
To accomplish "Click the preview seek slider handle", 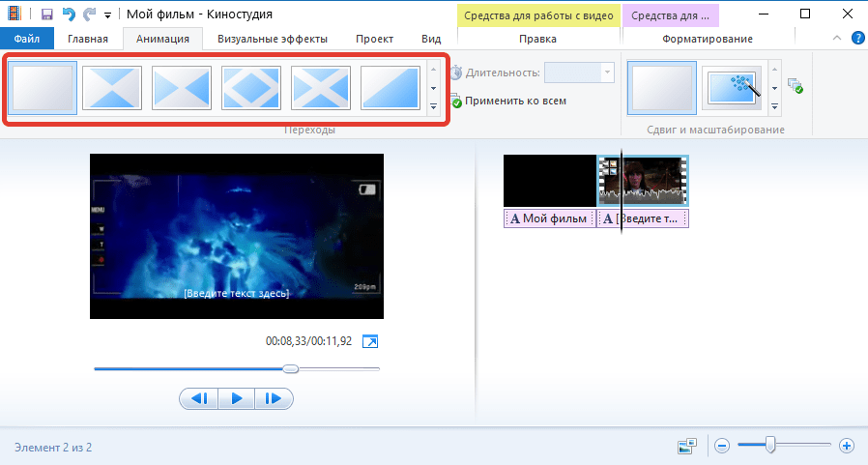I will [x=291, y=368].
